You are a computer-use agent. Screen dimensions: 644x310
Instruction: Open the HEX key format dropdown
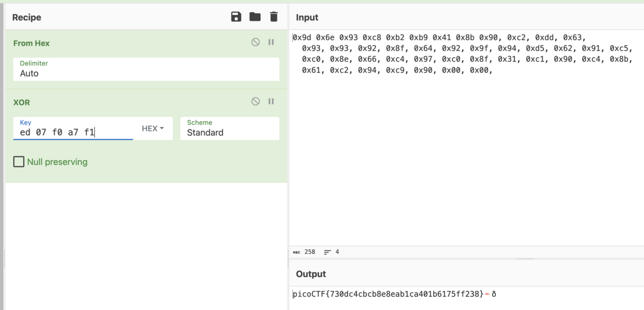coord(154,128)
